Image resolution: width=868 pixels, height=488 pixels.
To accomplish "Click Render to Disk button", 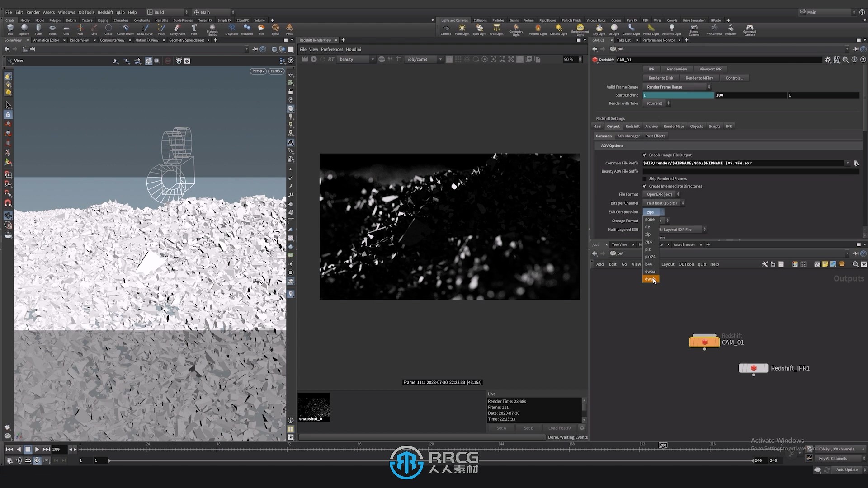I will (x=661, y=78).
